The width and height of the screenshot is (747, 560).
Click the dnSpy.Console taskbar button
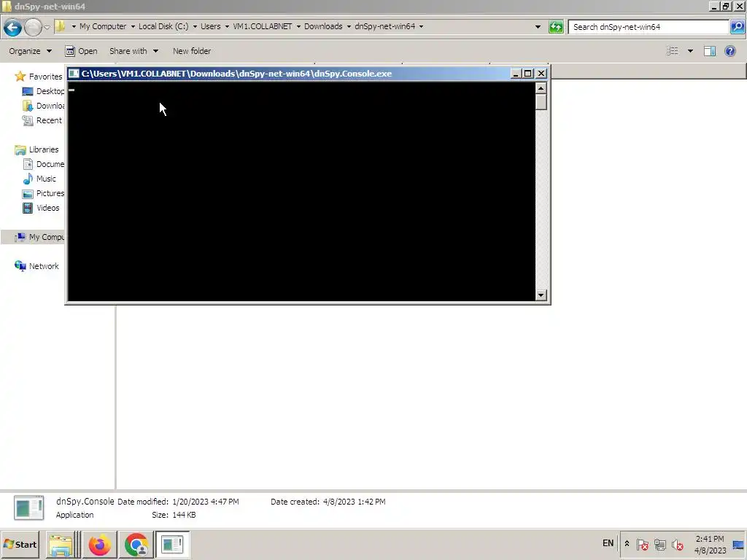[172, 545]
